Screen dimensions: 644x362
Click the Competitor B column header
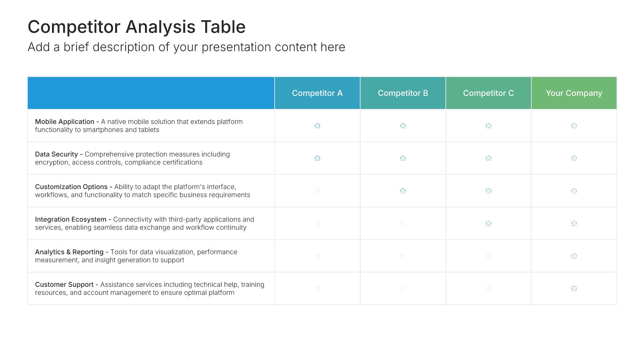coord(403,93)
